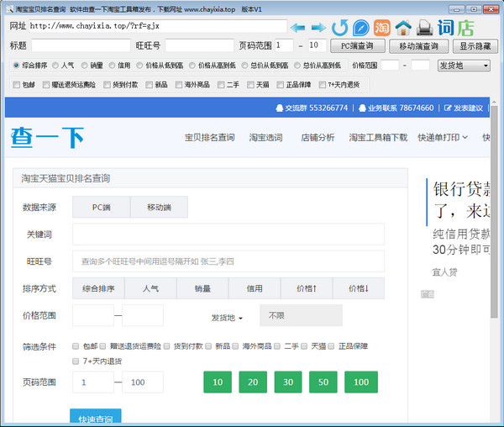
Task: Click the 发表建议 edit icon link
Action: point(463,108)
